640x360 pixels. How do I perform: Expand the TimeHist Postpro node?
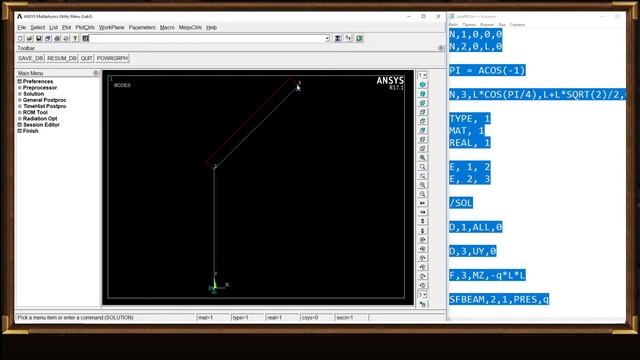(x=20, y=106)
